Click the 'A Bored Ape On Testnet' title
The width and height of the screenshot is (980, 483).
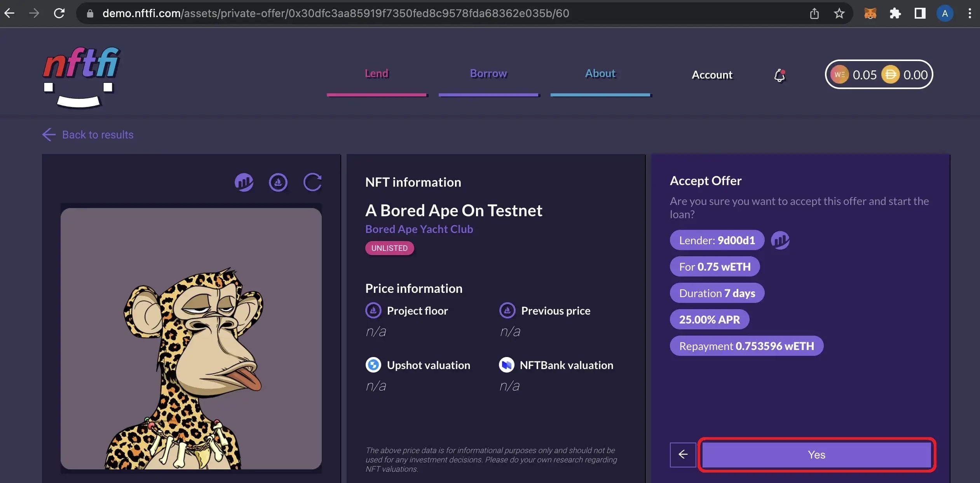(454, 210)
